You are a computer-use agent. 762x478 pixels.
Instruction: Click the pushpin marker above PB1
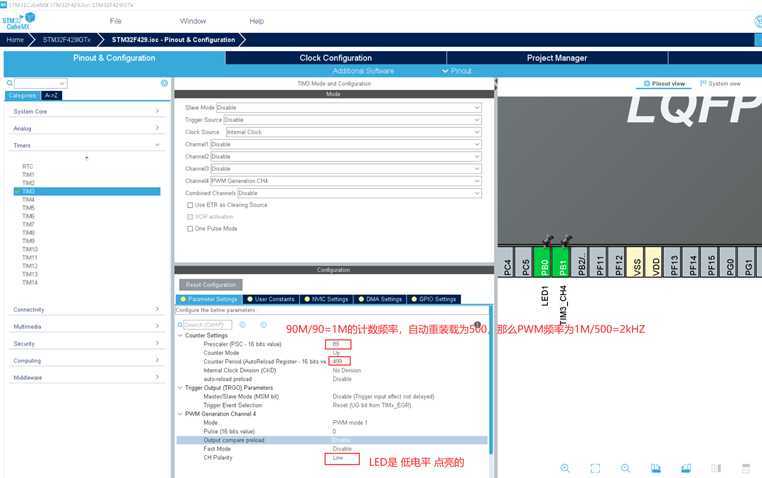coord(566,240)
